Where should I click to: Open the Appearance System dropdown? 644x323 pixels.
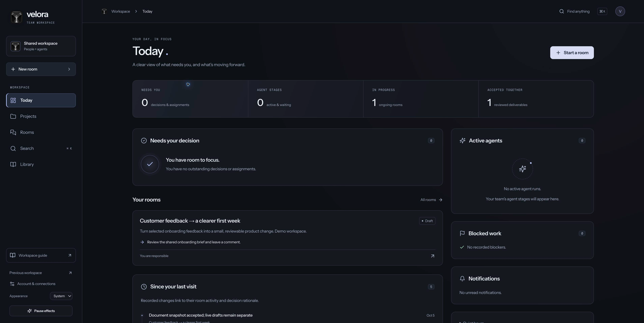click(61, 296)
